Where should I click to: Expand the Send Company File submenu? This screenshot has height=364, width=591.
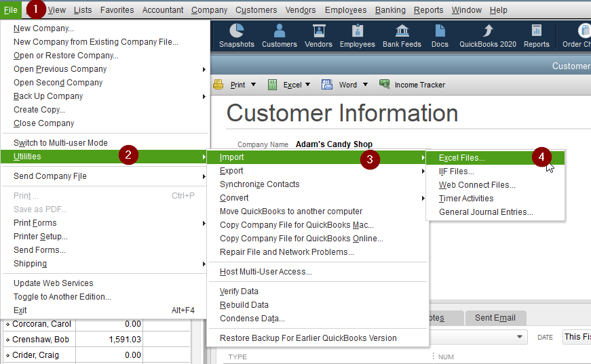[204, 176]
